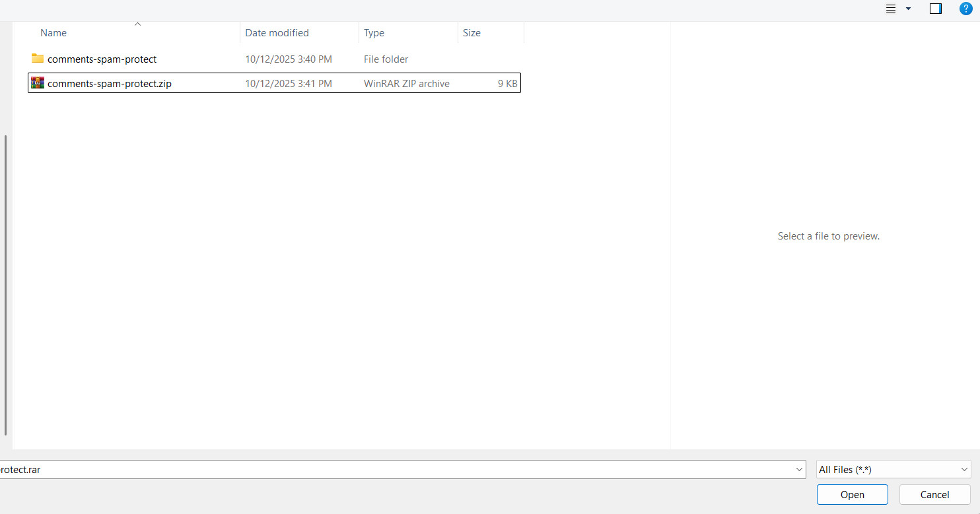Viewport: 980px width, 514px height.
Task: Open the view options dropdown arrow
Action: pos(908,9)
